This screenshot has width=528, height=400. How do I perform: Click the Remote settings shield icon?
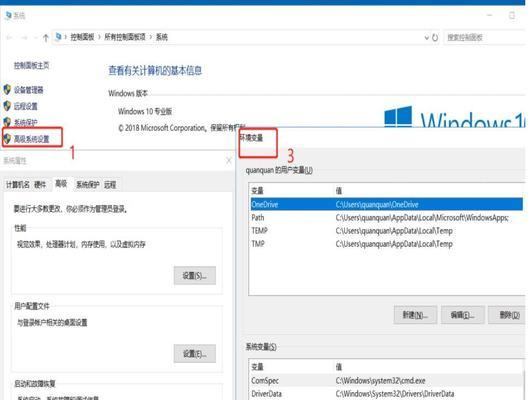[x=7, y=106]
